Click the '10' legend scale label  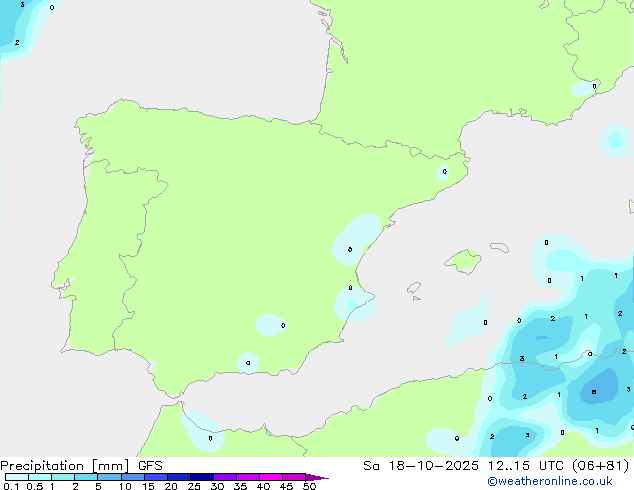(x=125, y=486)
